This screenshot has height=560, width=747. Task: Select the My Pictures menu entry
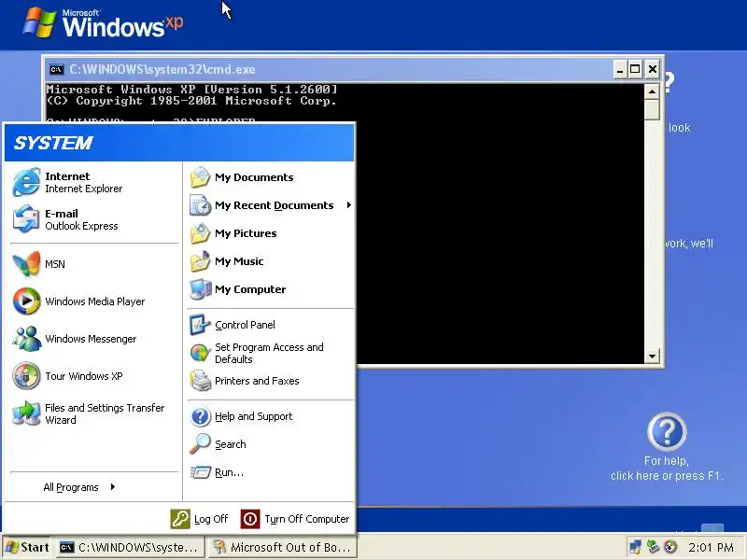coord(271,233)
